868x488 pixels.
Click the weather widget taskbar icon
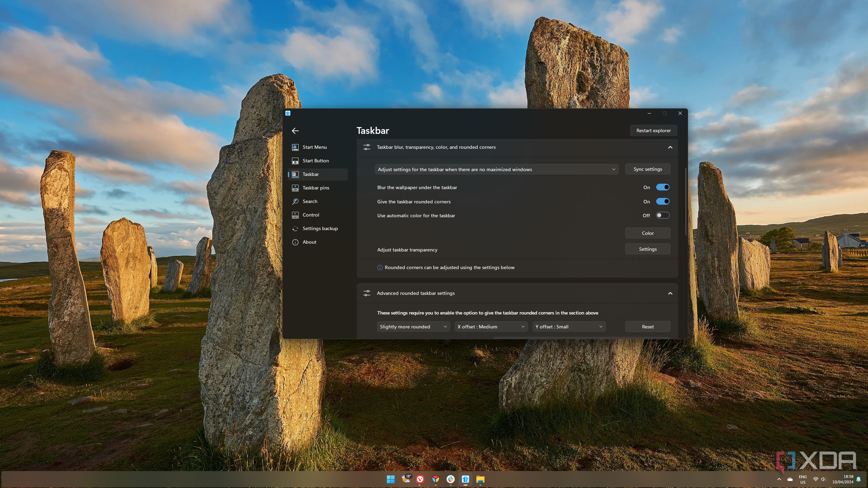coord(406,479)
